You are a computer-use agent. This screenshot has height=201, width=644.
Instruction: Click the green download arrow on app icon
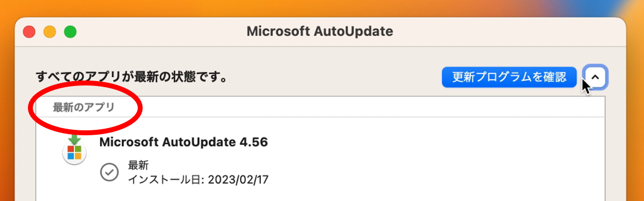coord(74,139)
